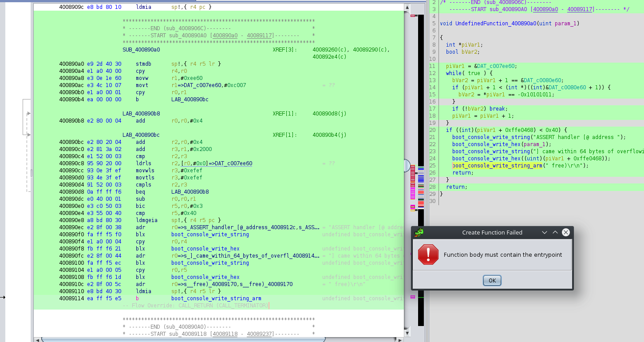Click the listing's vertical scroll down arrow
644x342 pixels.
point(407,333)
